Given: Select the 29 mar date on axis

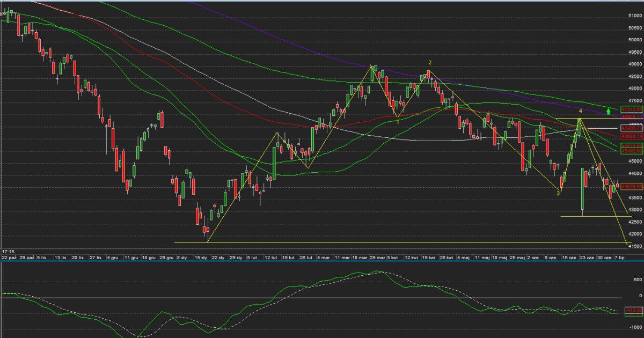Looking at the screenshot, I should 377,258.
